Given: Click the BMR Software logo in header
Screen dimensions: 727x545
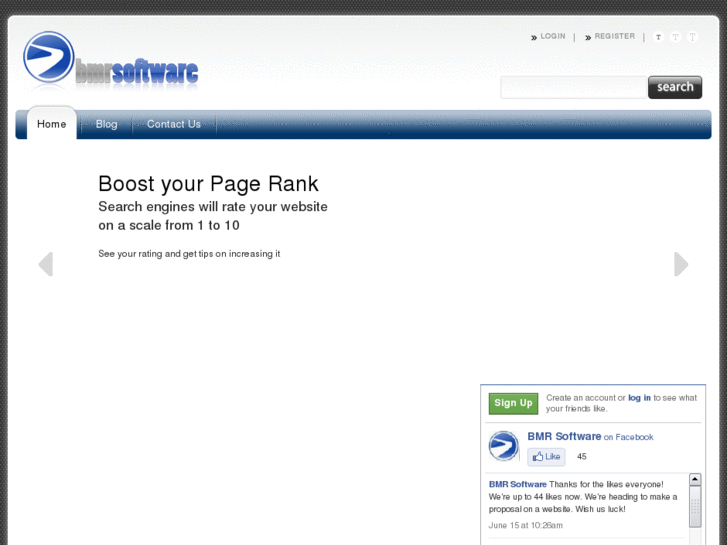Looking at the screenshot, I should coord(111,60).
